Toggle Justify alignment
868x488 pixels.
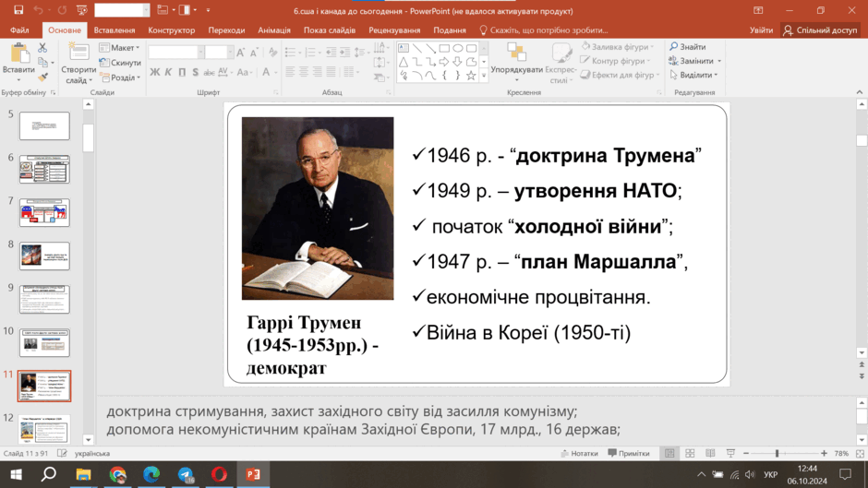(x=331, y=71)
